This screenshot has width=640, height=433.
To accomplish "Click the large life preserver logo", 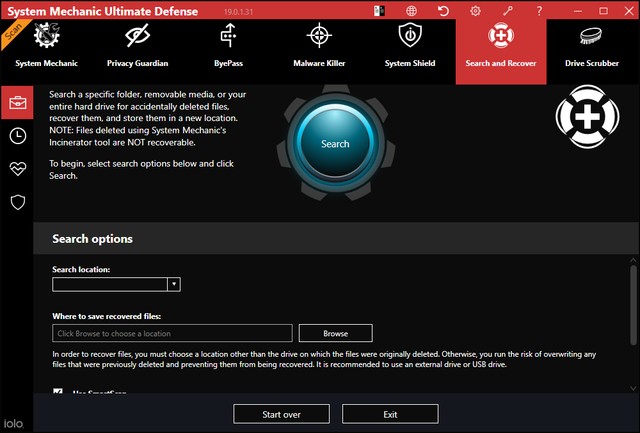I will tap(587, 117).
